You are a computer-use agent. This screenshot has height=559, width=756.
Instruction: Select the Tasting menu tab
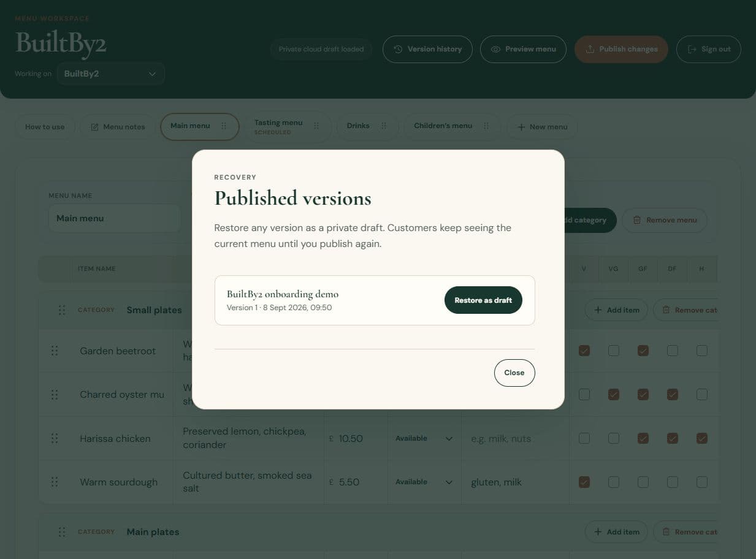click(278, 126)
